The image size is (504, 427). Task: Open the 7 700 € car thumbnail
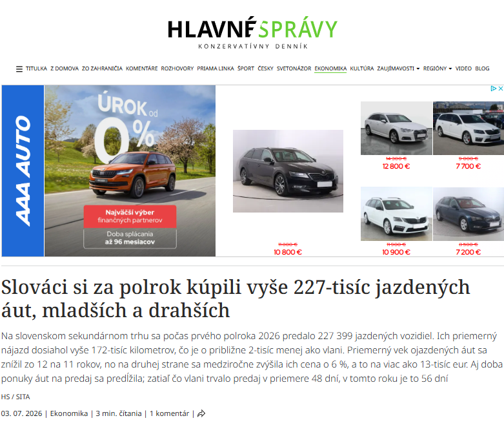[x=469, y=128]
